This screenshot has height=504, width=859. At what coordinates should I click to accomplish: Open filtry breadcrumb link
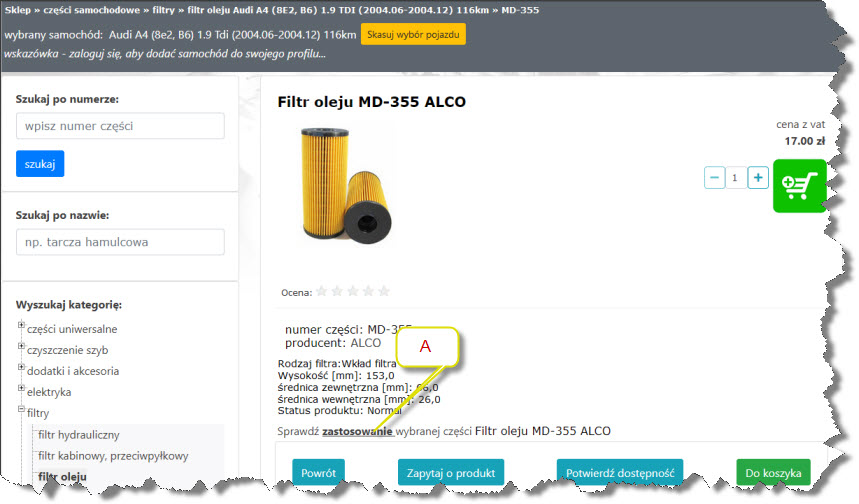(x=163, y=10)
